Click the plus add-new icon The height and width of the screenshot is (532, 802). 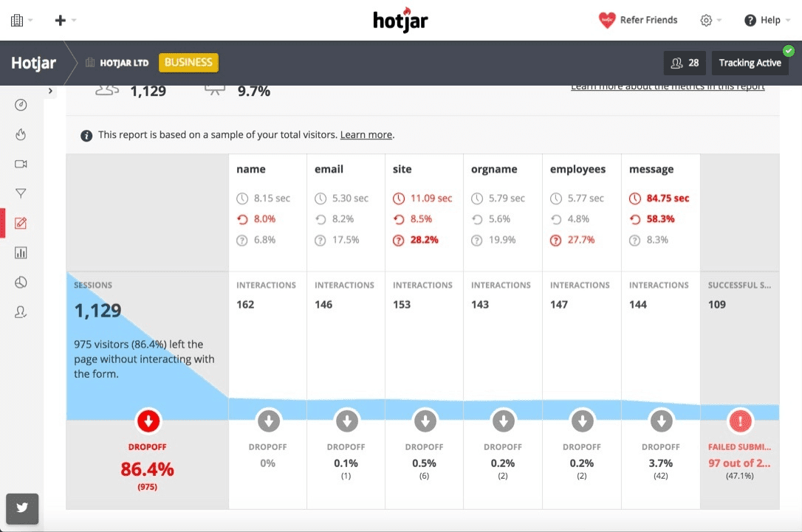(x=61, y=21)
